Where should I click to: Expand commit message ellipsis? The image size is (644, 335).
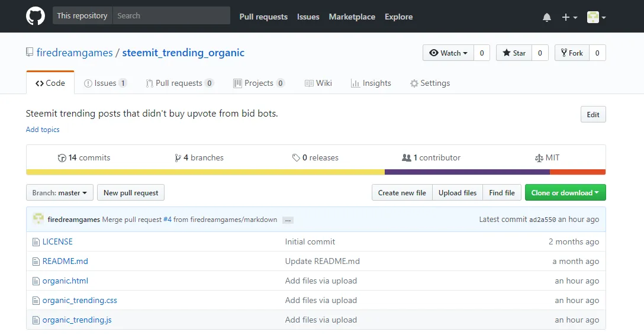[x=288, y=220]
